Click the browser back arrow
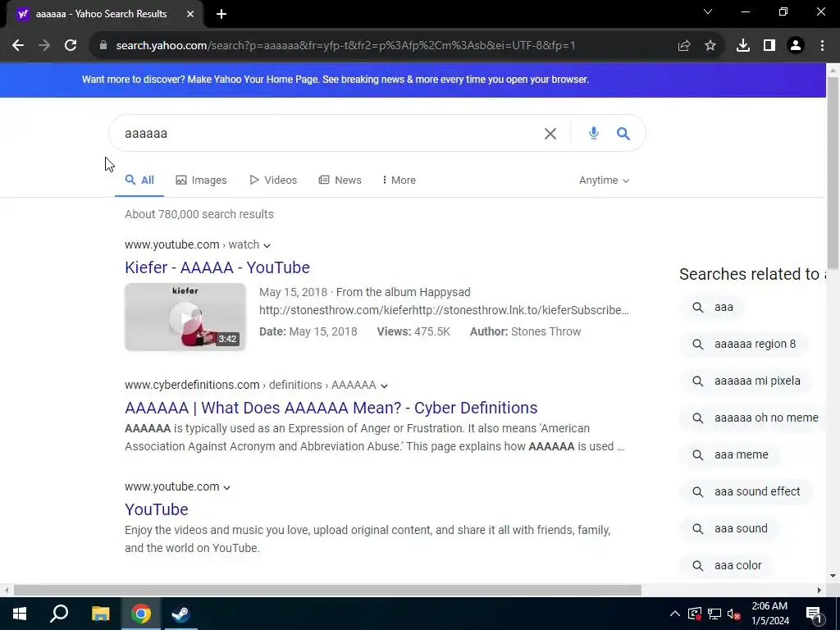The image size is (840, 630). point(18,46)
